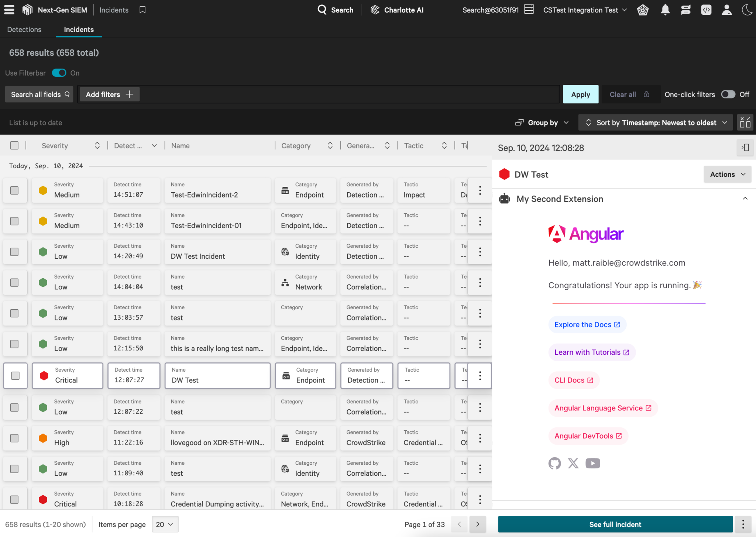Check the DW Test incident row checkbox

(15, 375)
